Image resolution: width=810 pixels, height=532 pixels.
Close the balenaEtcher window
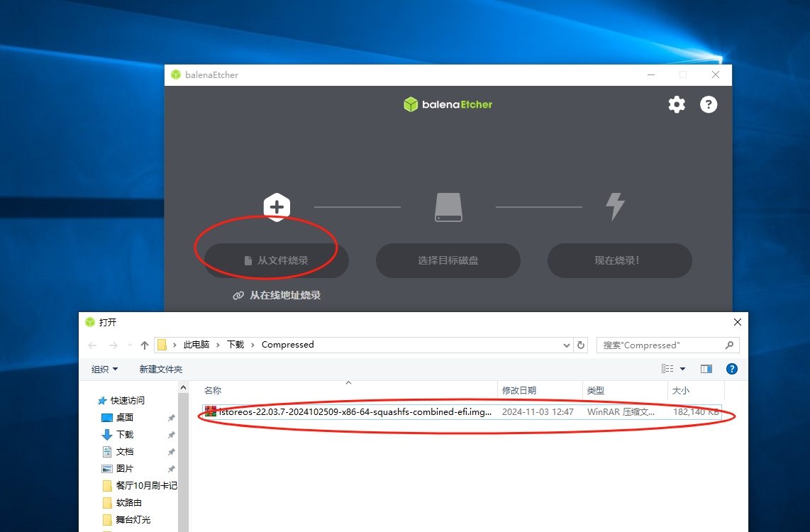point(716,75)
